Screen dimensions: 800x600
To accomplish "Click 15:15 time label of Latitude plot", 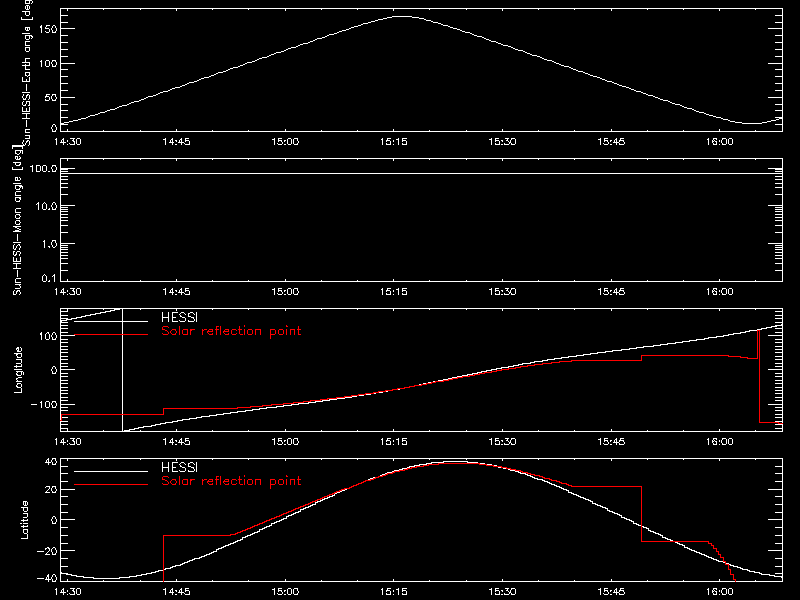I will (393, 592).
